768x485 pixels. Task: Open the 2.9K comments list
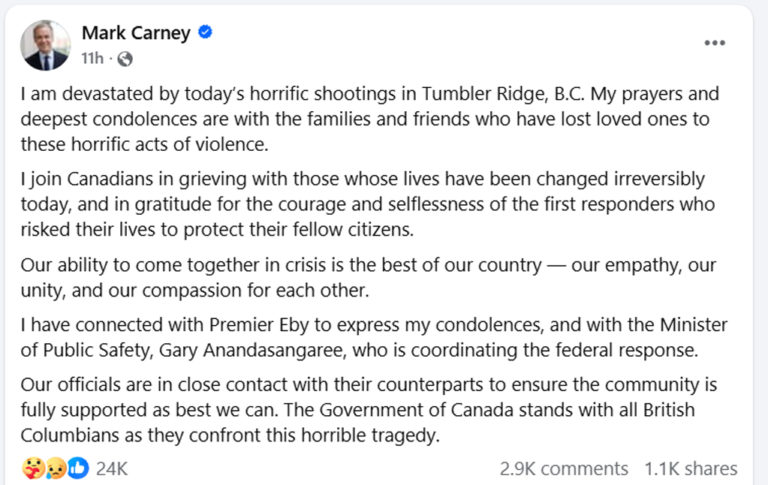pyautogui.click(x=564, y=468)
